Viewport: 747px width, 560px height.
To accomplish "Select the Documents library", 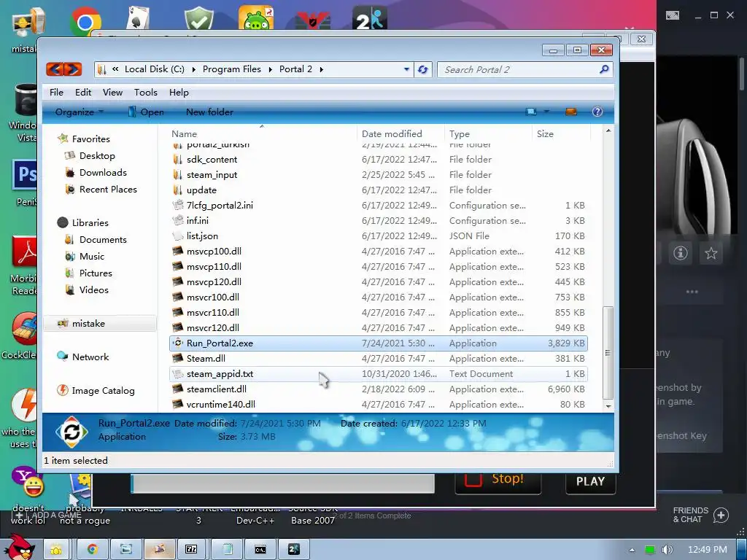I will point(103,239).
